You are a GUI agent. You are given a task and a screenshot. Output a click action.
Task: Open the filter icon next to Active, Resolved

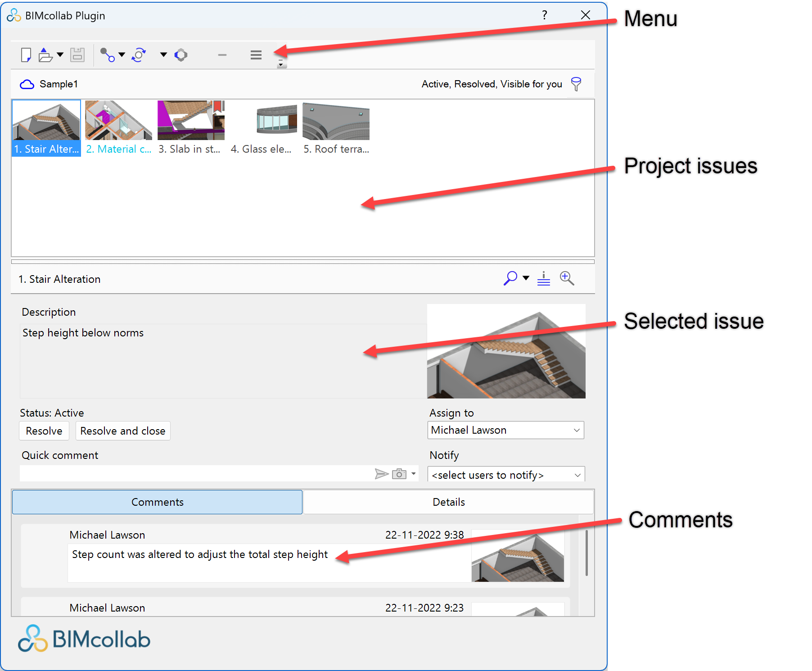click(x=577, y=84)
